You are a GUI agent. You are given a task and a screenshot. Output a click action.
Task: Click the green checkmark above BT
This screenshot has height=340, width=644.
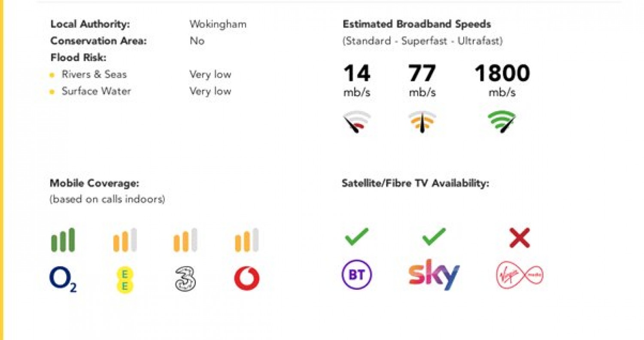click(x=357, y=237)
